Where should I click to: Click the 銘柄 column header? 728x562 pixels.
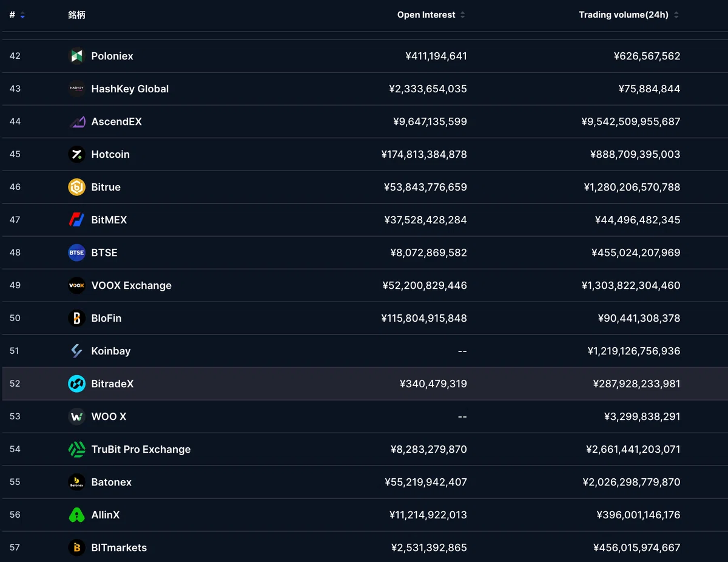[76, 15]
